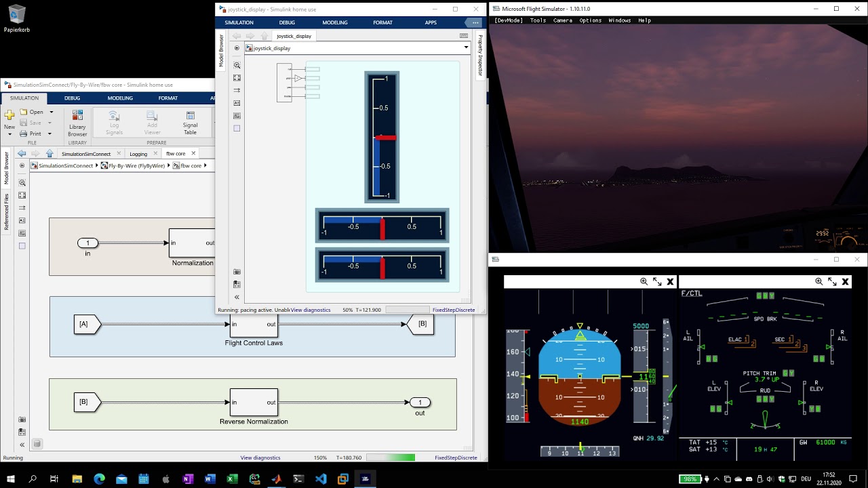Click the Open button in the FILE section
This screenshot has width=868, height=488.
pos(32,112)
